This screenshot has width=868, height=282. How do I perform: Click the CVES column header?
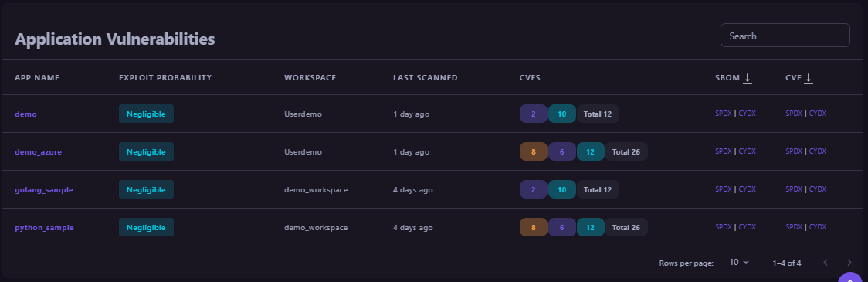coord(530,77)
